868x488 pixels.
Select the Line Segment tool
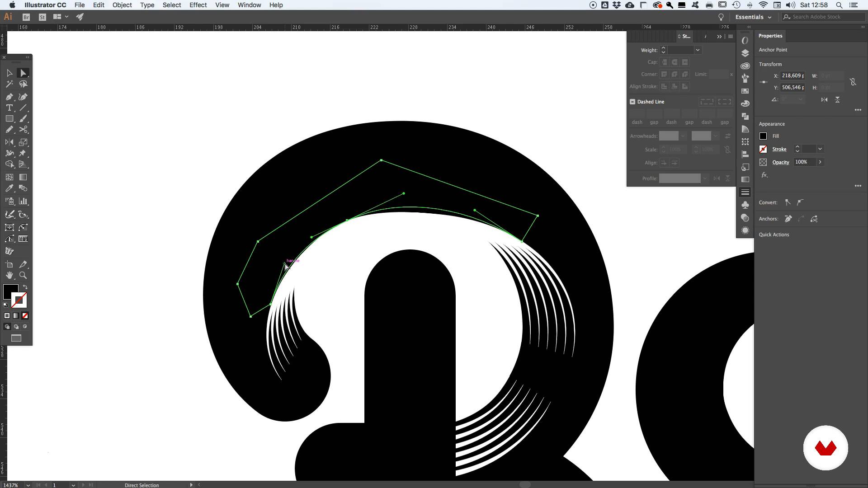click(23, 108)
